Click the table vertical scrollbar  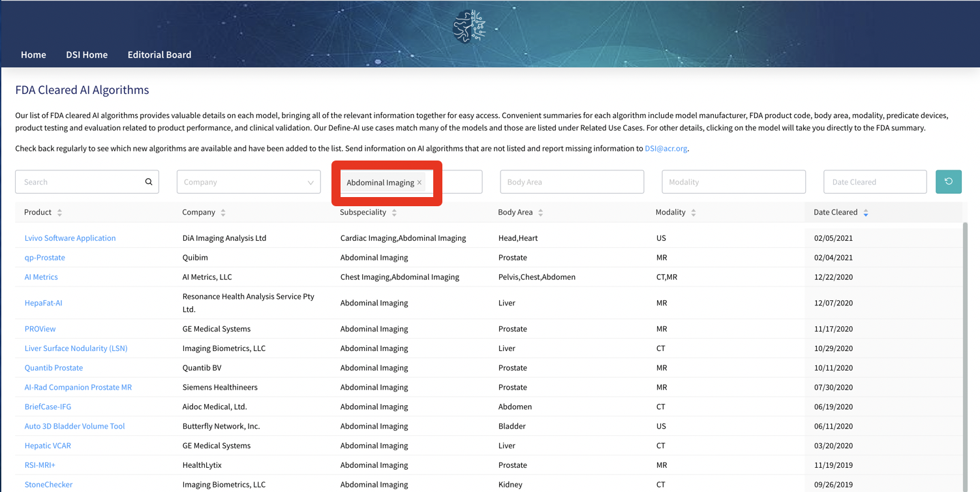pos(965,356)
